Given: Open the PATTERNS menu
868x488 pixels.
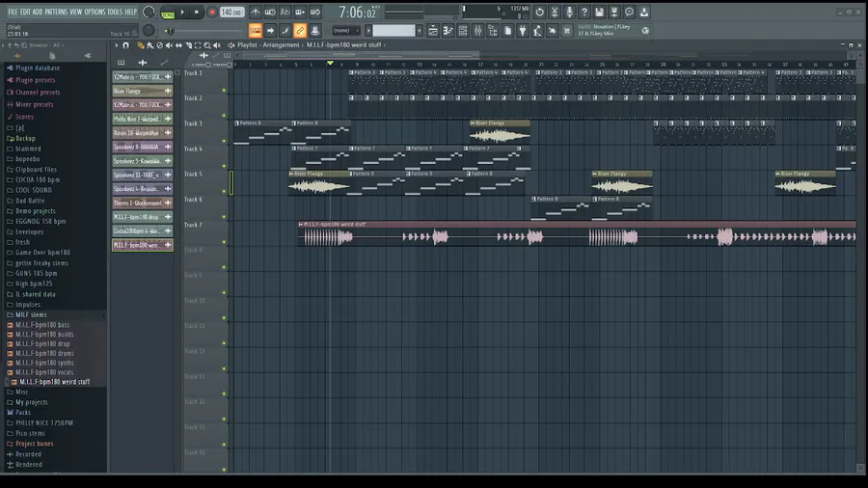Looking at the screenshot, I should pos(56,12).
